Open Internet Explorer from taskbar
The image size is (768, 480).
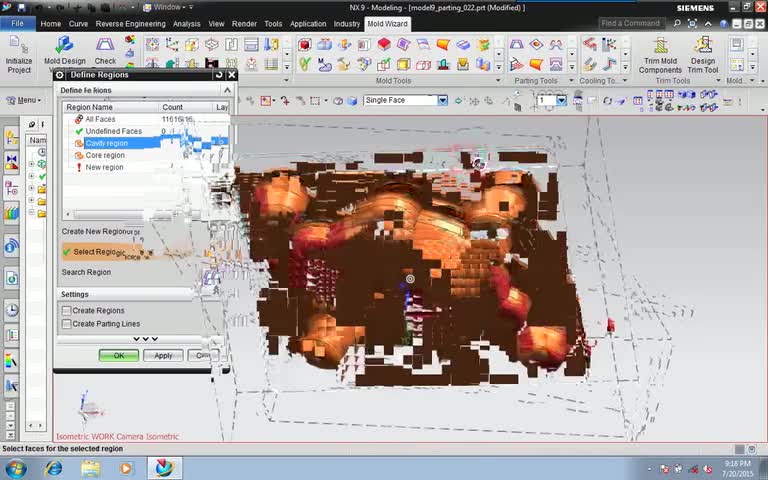[x=53, y=469]
